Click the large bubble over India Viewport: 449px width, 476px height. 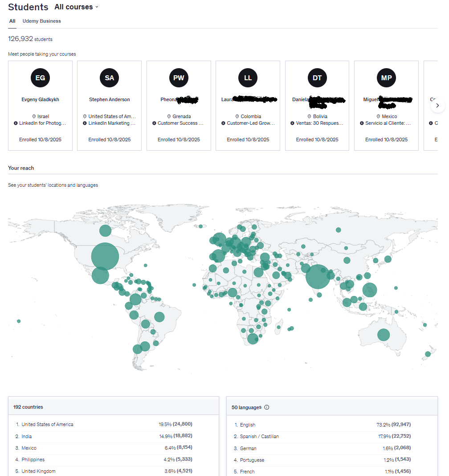click(318, 277)
